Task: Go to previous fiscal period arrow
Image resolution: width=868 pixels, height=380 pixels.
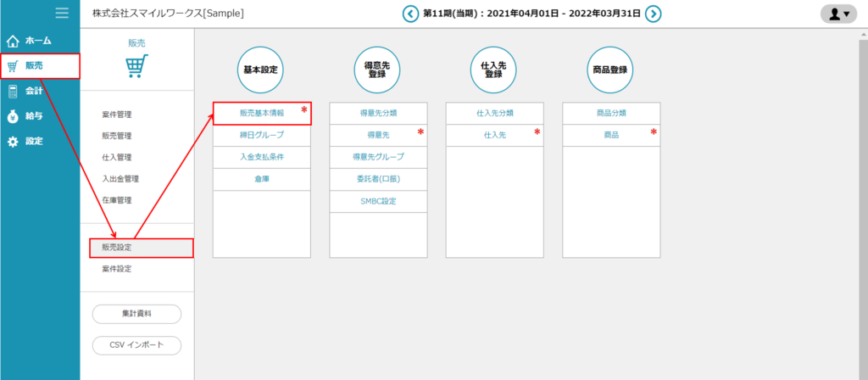Action: pos(410,14)
